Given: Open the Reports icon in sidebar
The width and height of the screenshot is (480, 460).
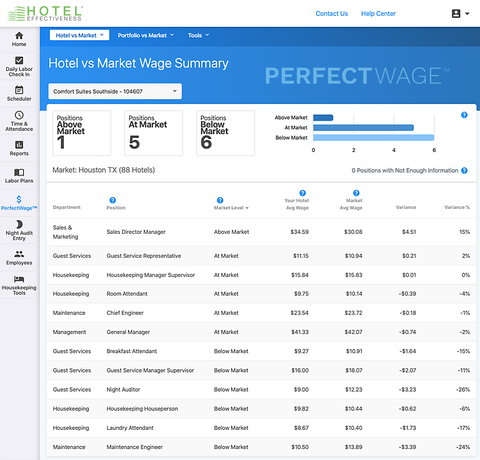Looking at the screenshot, I should pos(19,145).
